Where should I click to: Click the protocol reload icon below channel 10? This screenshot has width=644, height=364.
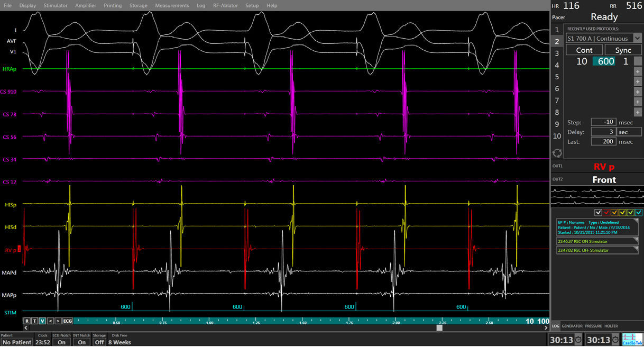point(557,153)
